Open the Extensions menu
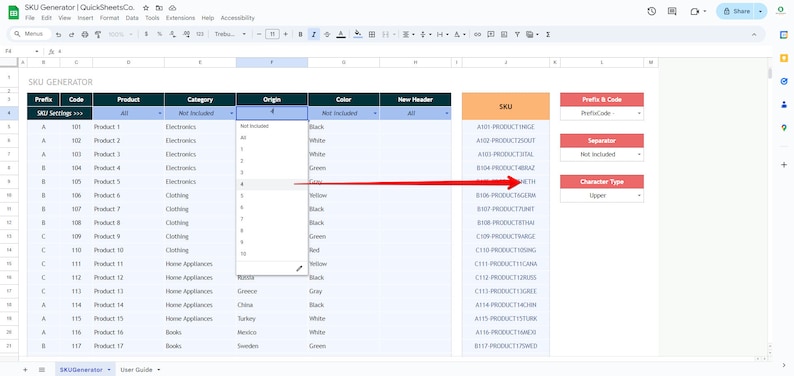 [x=180, y=18]
